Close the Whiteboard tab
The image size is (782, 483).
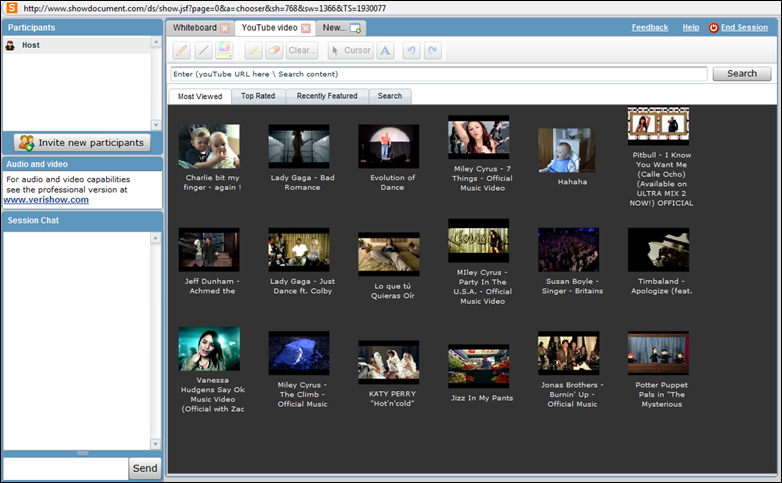225,28
